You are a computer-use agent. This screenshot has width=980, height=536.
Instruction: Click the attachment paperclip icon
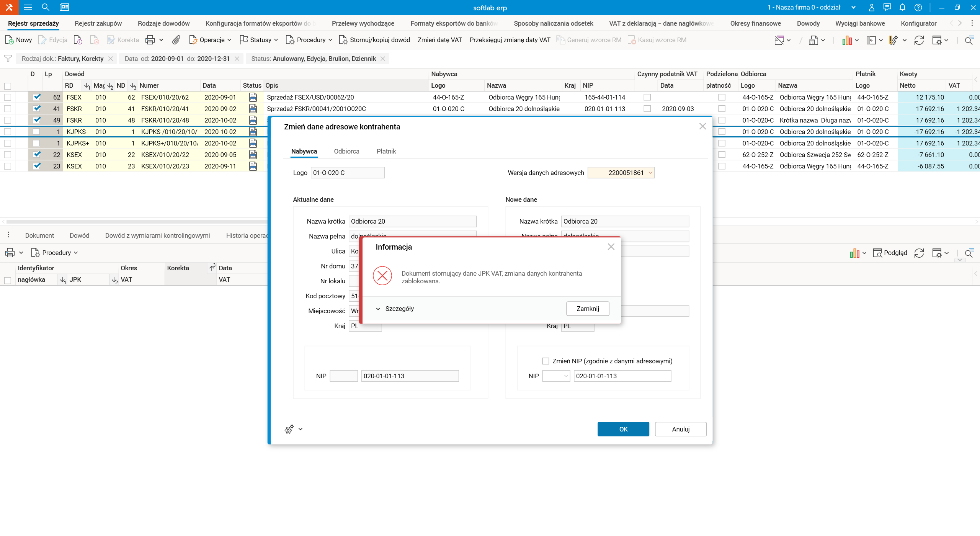[176, 40]
